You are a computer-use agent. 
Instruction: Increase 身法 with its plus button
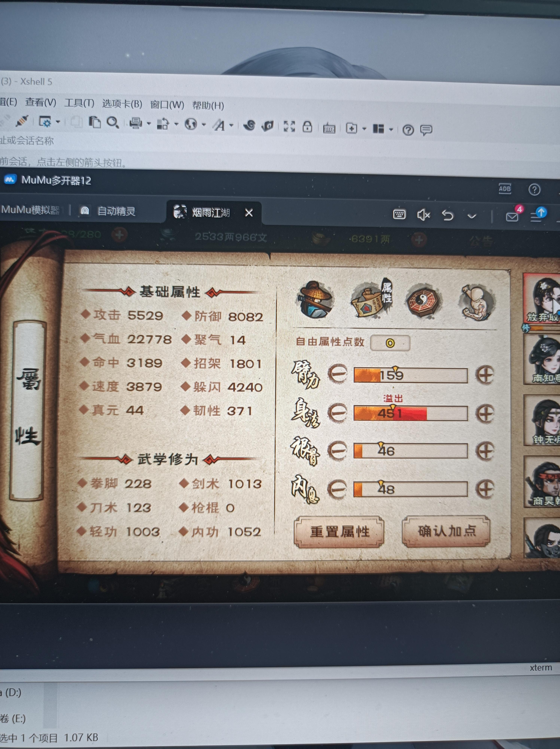point(485,413)
